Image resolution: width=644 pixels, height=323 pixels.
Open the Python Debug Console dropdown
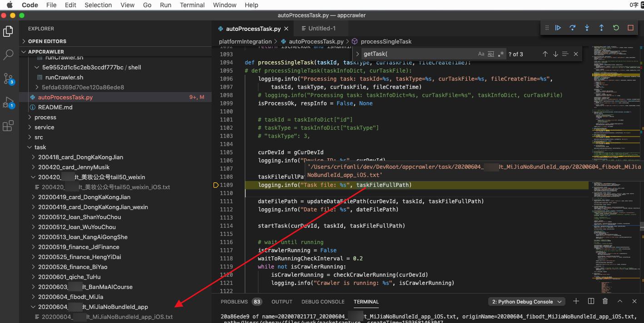pyautogui.click(x=527, y=301)
